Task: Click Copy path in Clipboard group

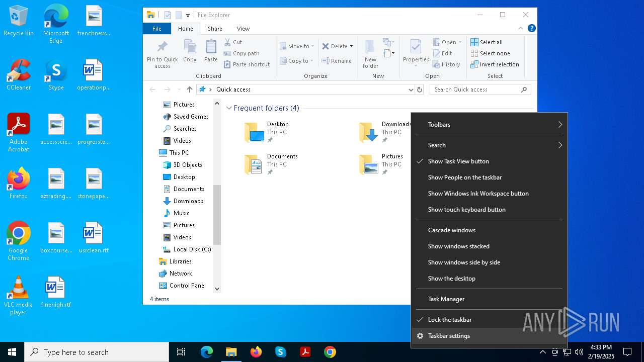Action: (x=242, y=53)
